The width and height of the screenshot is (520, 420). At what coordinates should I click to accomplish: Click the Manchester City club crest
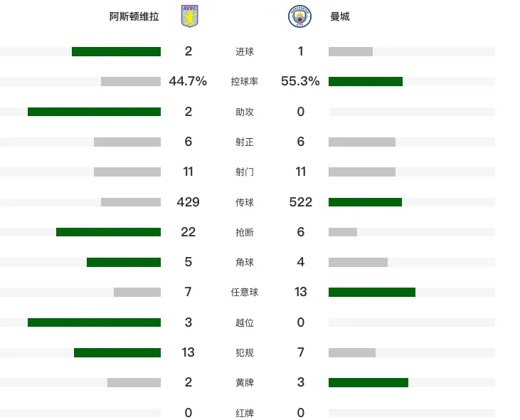point(299,16)
